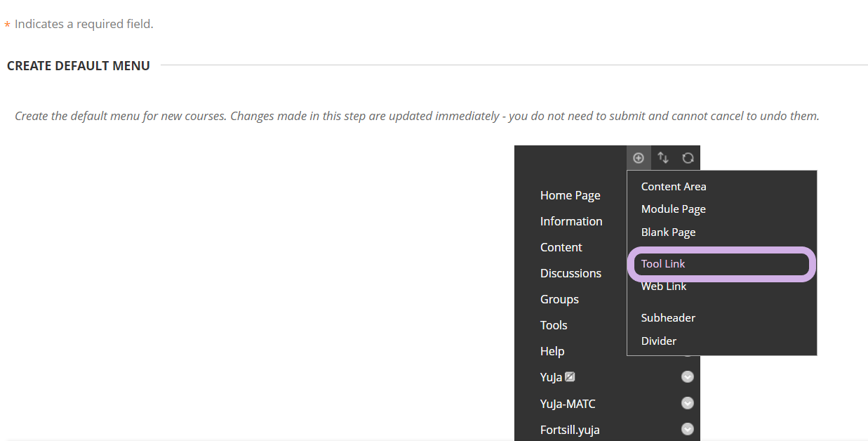Viewport: 868px width, 441px height.
Task: Pick Web Link in the add menu
Action: click(x=664, y=287)
